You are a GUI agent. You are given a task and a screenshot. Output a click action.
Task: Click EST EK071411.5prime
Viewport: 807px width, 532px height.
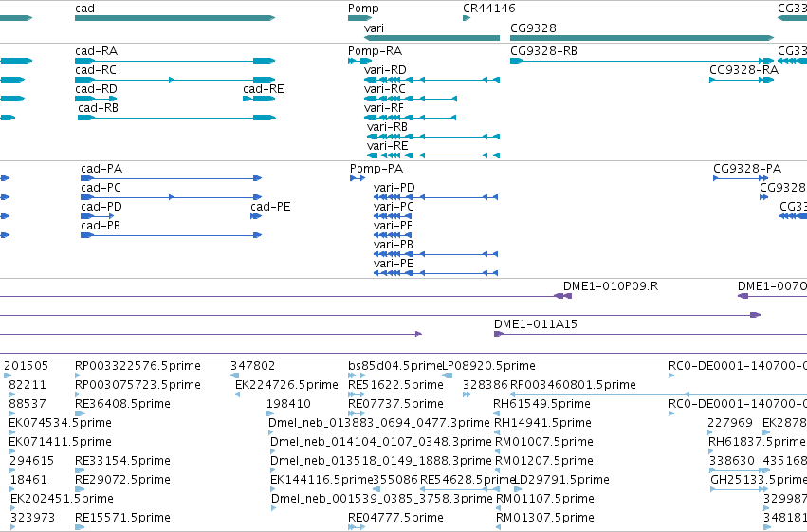pos(11,451)
